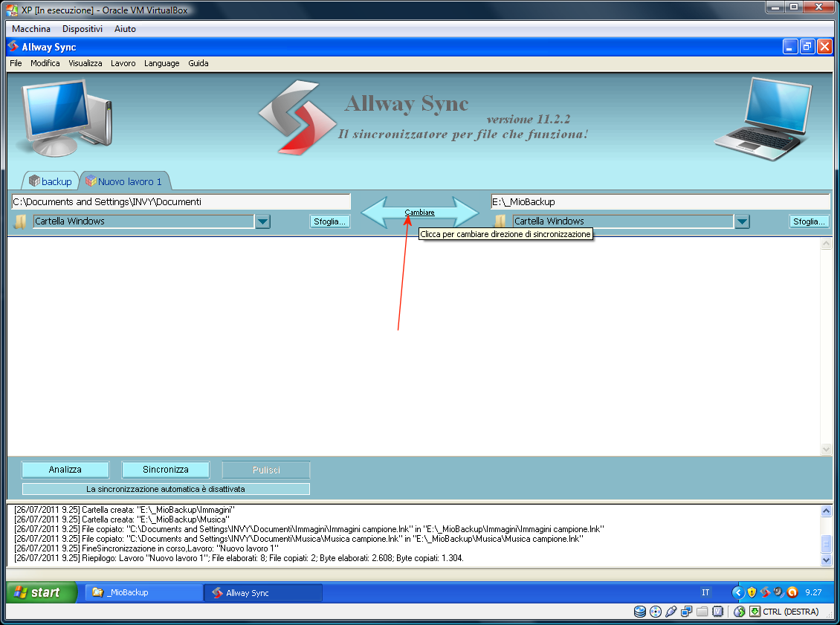
Task: Click the Analizza button
Action: (65, 470)
